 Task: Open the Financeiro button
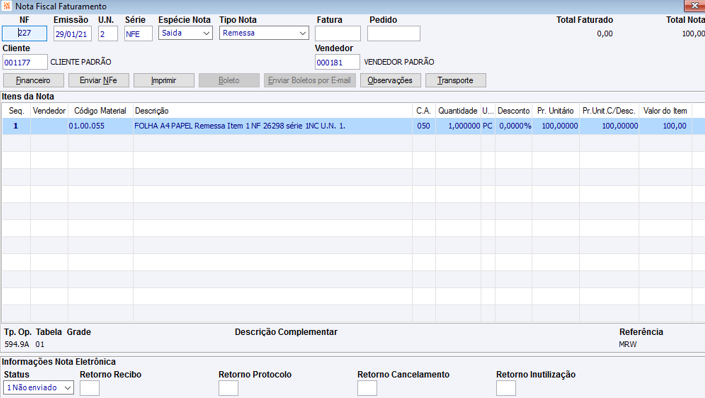coord(33,80)
